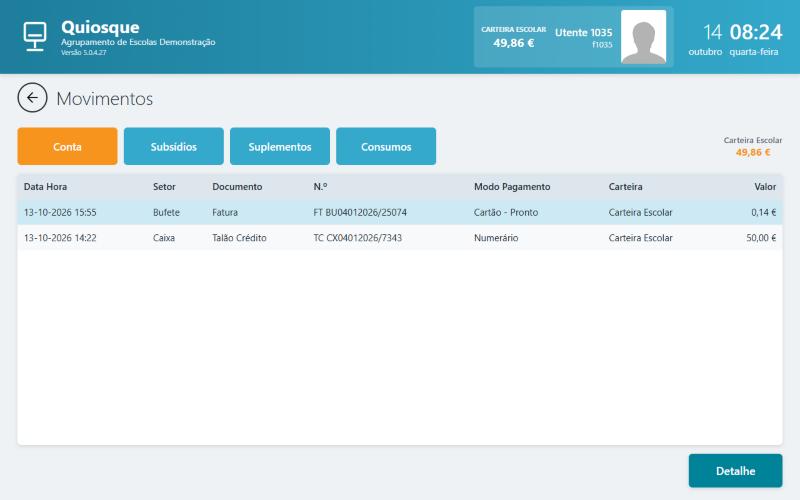This screenshot has height=500, width=800.
Task: Click Carteira Escolar in the Talão Crédito row
Action: [x=640, y=238]
